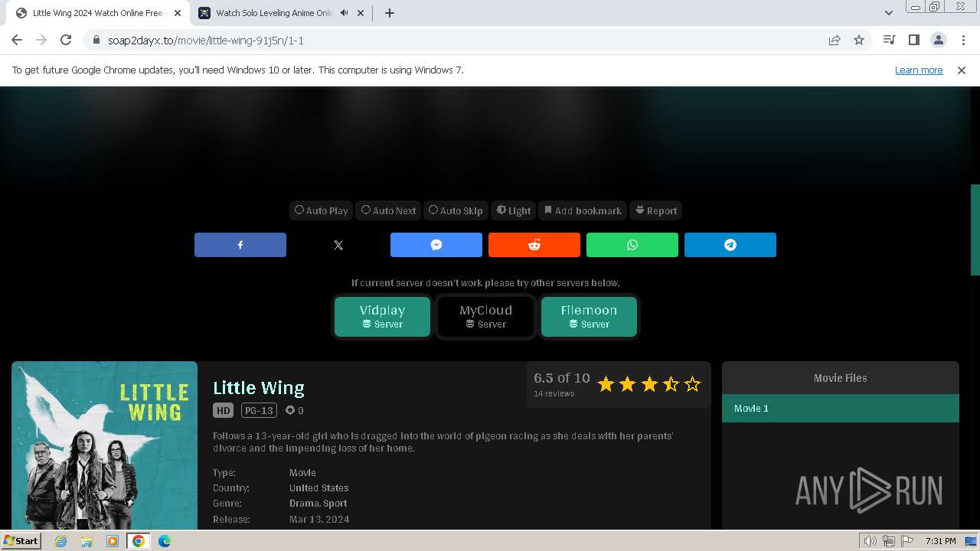
Task: Click the PG-13 rating badge
Action: (x=258, y=410)
